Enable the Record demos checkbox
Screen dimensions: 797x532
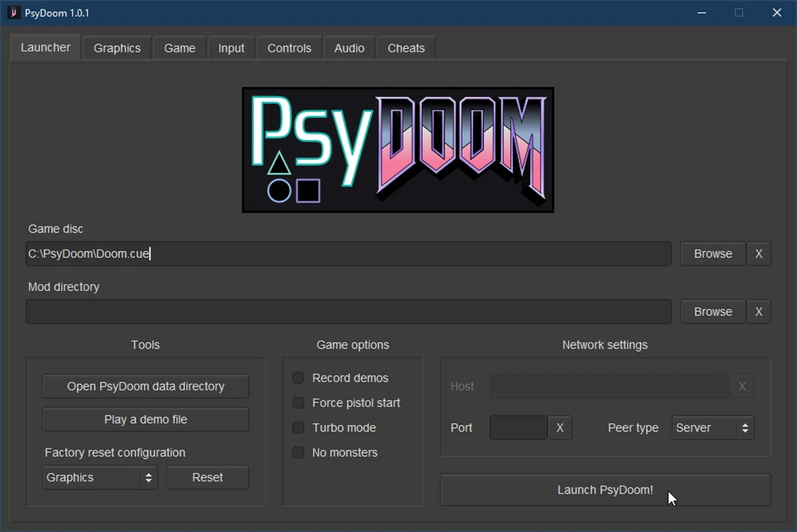click(299, 378)
